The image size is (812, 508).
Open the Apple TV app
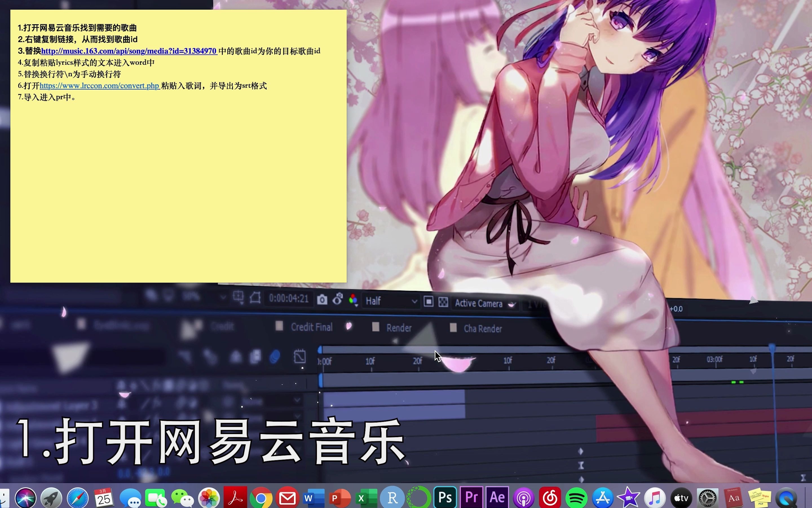pyautogui.click(x=681, y=498)
